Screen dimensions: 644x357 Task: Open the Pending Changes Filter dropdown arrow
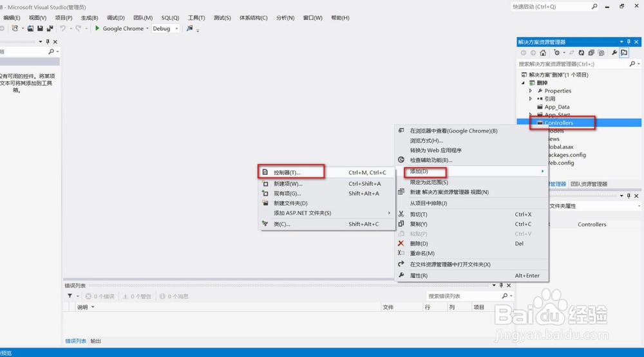pos(564,53)
